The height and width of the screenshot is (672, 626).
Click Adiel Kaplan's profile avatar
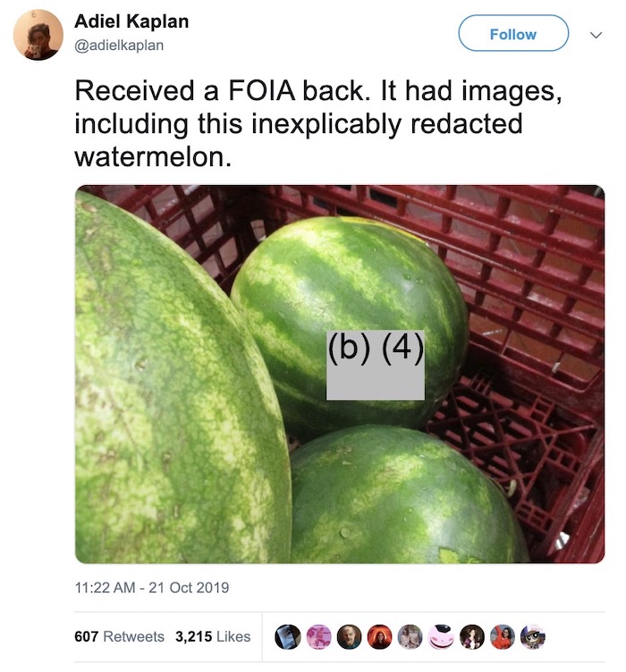(38, 35)
